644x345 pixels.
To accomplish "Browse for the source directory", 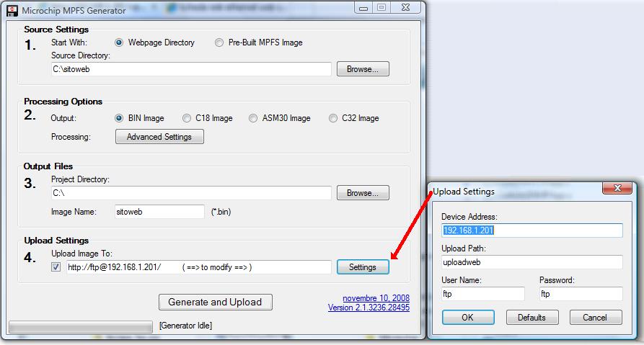I will click(363, 69).
